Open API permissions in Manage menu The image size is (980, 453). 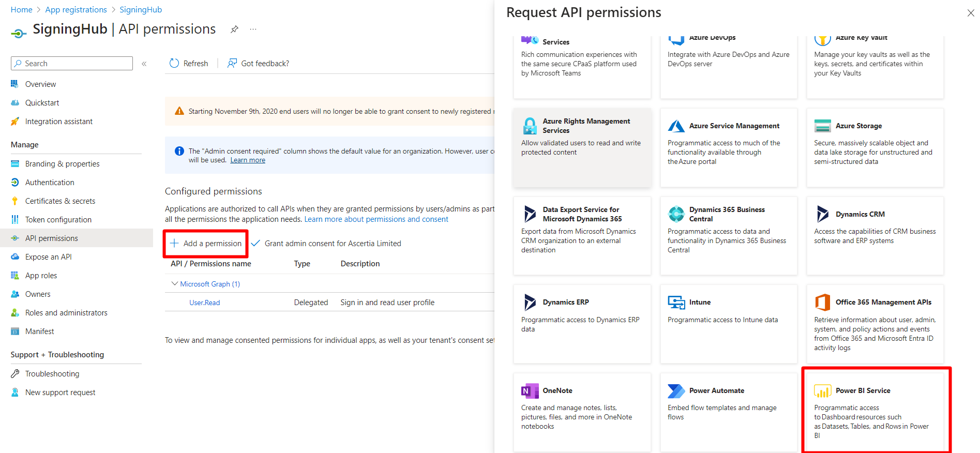click(x=77, y=238)
